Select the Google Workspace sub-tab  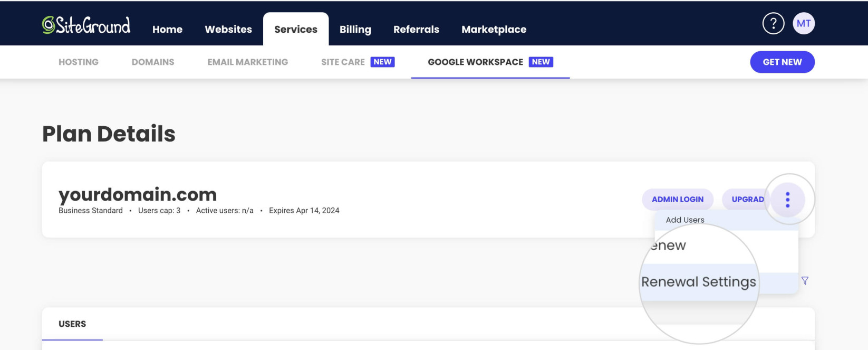pos(490,62)
